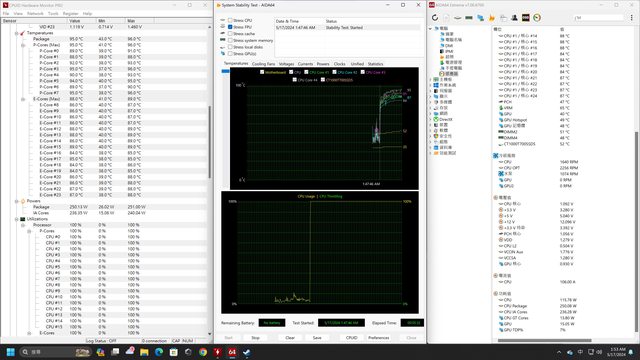Open the Help menu in HWMonitor

tap(87, 13)
